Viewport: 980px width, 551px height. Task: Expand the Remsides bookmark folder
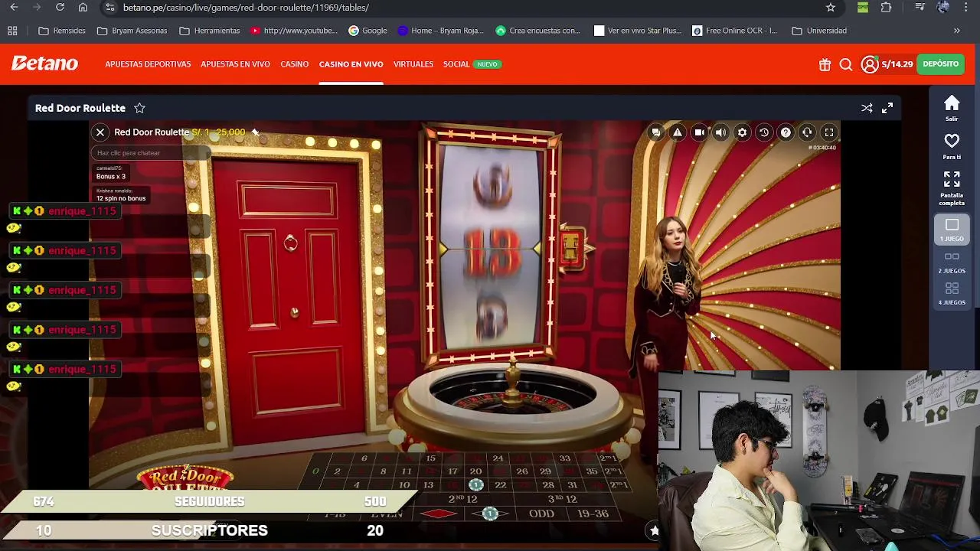point(62,31)
